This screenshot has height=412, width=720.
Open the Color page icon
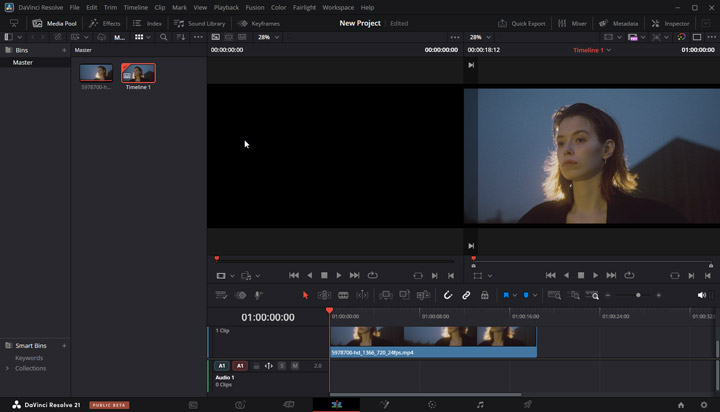coord(432,405)
